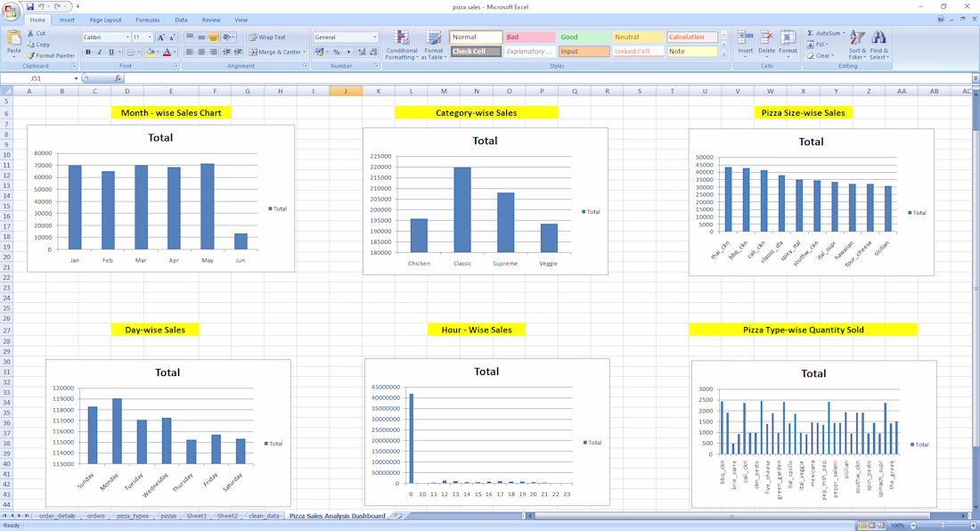This screenshot has height=531, width=980.
Task: Toggle bold formatting
Action: click(88, 52)
